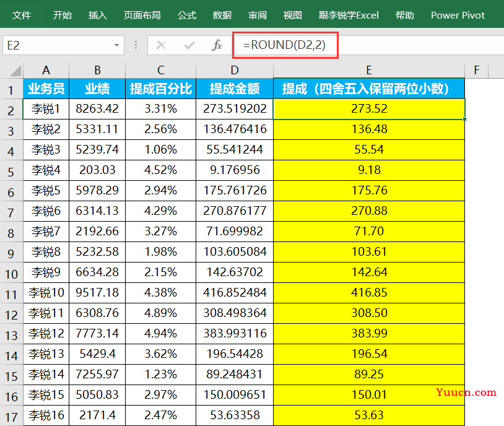Open the 插入 ribbon tab
The width and height of the screenshot is (504, 426).
click(x=97, y=15)
